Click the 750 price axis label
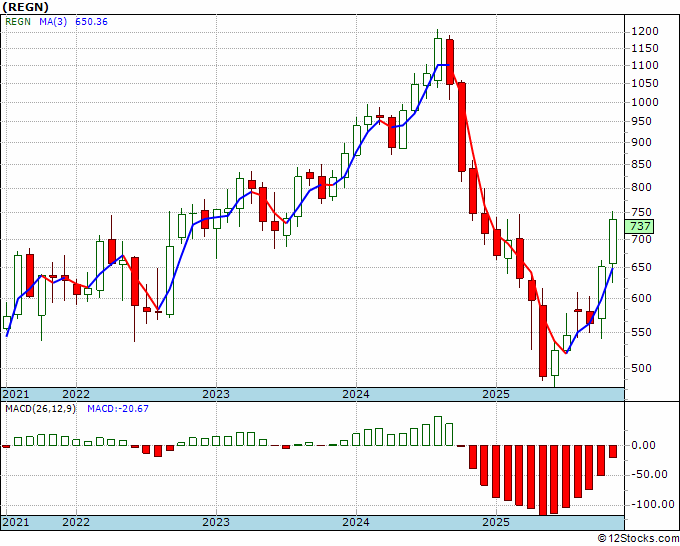Image resolution: width=680 pixels, height=546 pixels. (642, 213)
